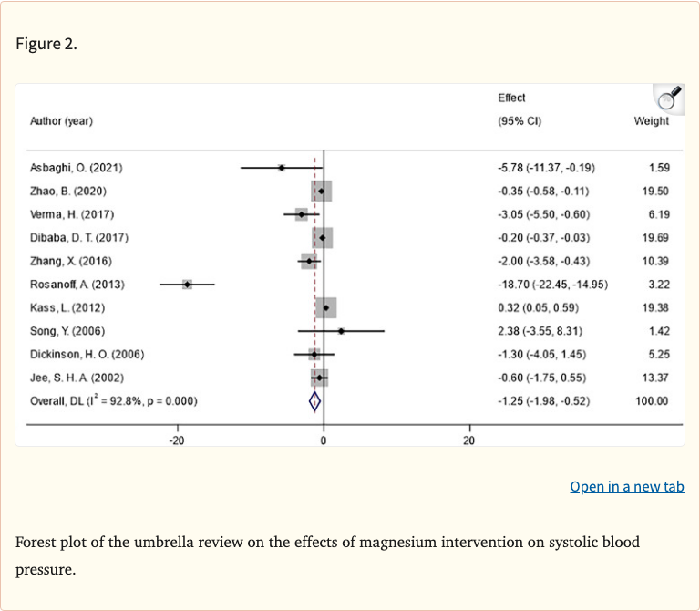Click the overall effect diamond marker
Screen dimensions: 700x611
314,401
